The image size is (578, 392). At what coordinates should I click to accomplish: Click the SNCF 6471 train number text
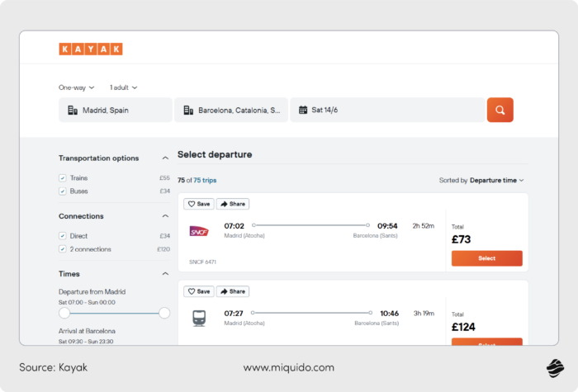tap(203, 262)
